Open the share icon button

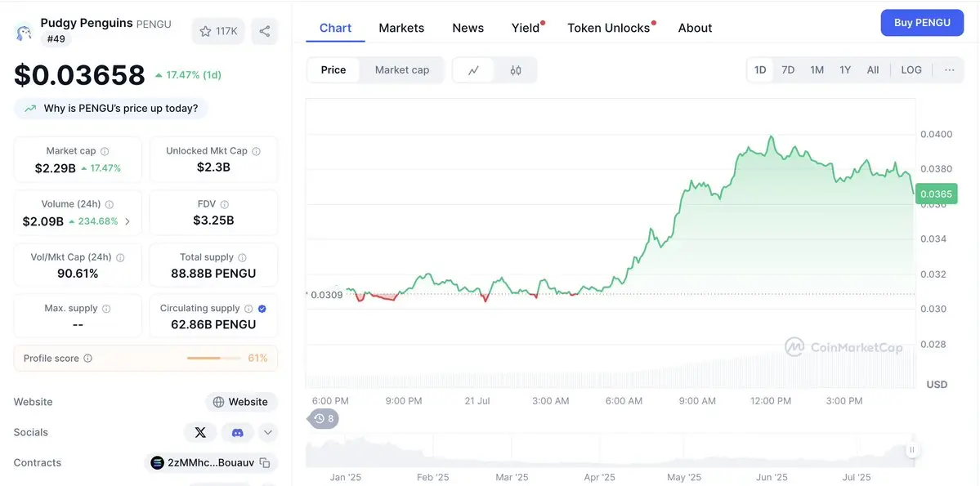point(264,31)
